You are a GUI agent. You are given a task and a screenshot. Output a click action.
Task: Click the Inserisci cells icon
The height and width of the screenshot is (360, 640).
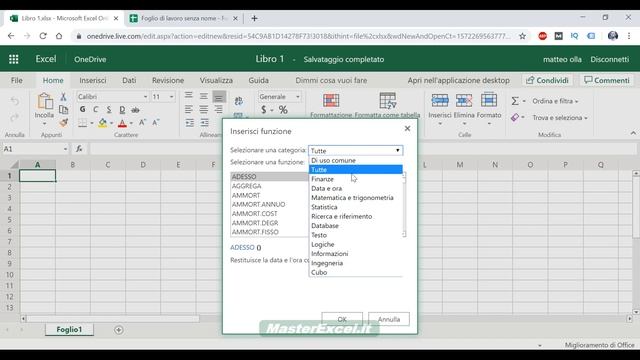pyautogui.click(x=440, y=100)
